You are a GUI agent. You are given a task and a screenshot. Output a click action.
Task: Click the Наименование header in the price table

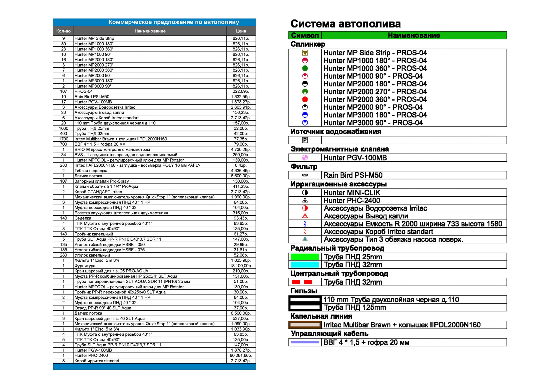coord(150,31)
